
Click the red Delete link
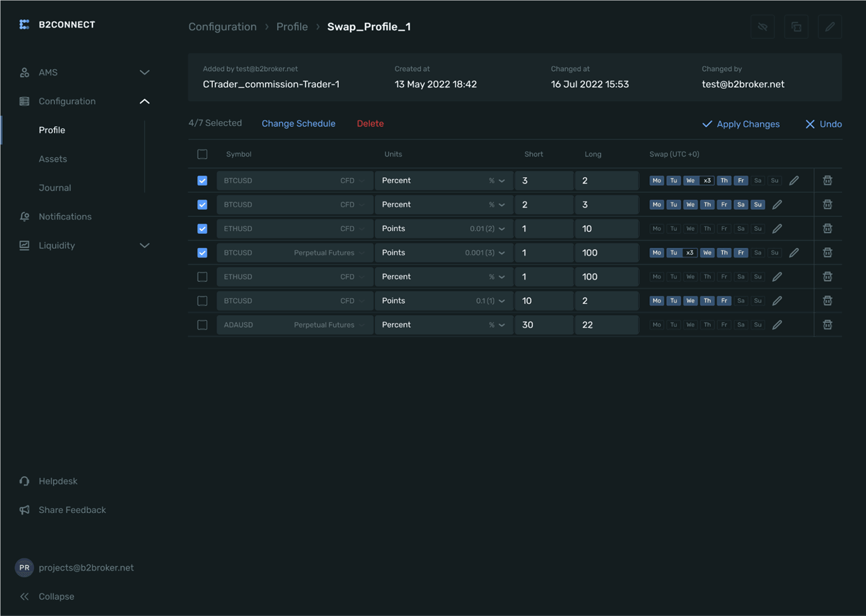click(x=370, y=123)
